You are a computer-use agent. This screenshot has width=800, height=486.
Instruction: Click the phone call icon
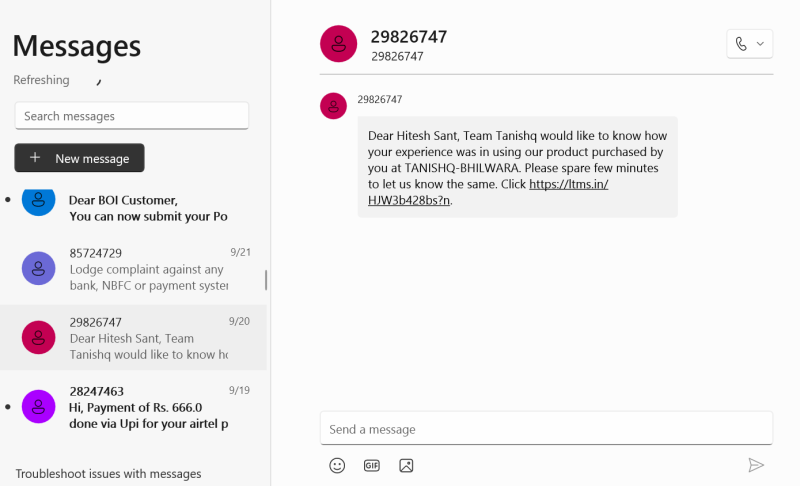pos(741,44)
